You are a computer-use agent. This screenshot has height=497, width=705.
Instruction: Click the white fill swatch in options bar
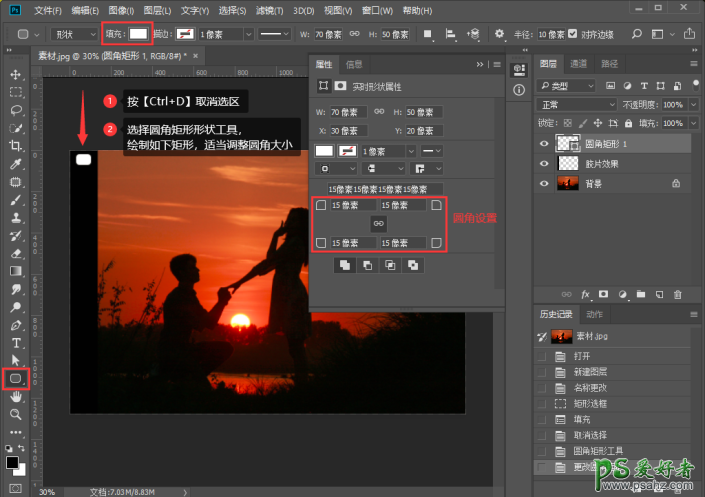[x=138, y=34]
